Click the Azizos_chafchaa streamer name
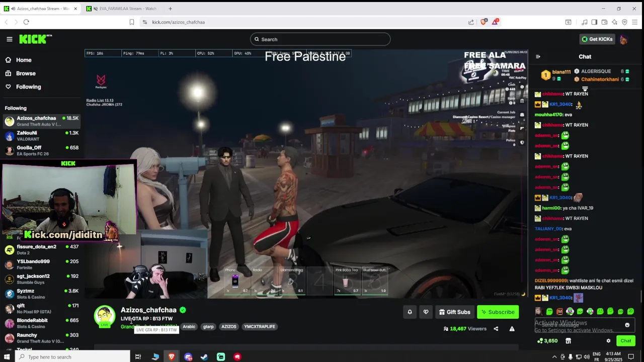 tap(148, 310)
